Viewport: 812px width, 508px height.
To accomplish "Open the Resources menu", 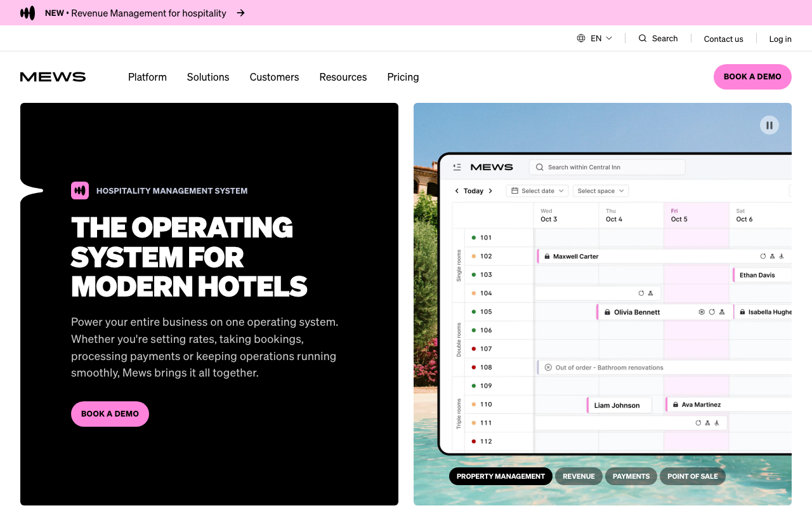I will pos(343,77).
